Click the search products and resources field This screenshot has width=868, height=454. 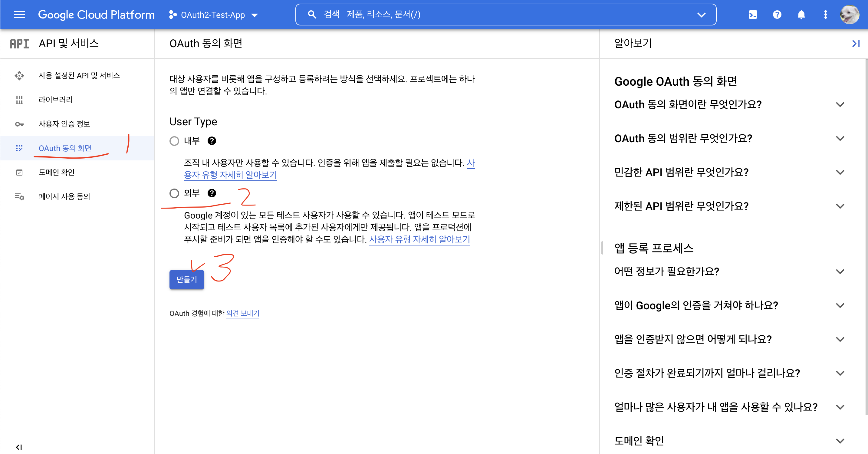(505, 15)
